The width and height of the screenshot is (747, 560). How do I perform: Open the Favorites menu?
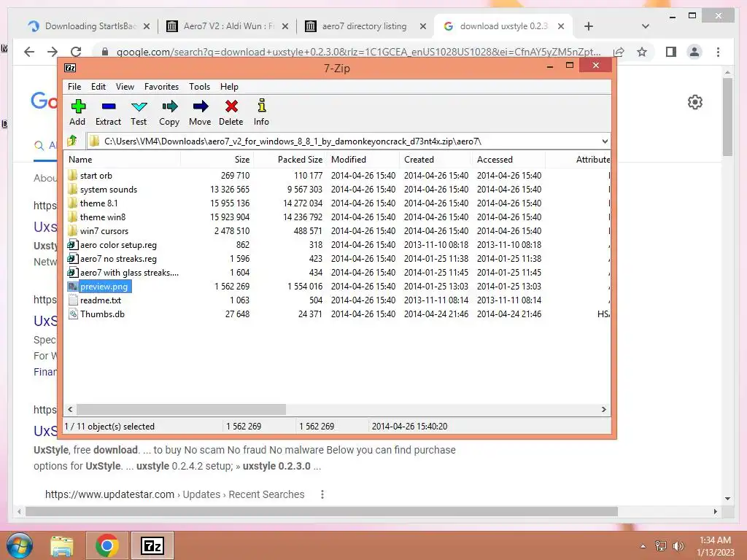161,87
